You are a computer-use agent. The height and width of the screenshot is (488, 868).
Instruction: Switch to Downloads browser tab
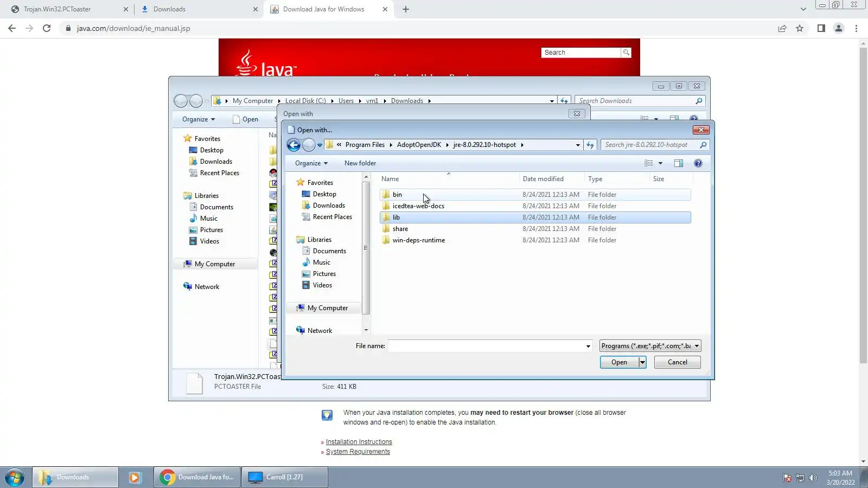click(199, 9)
